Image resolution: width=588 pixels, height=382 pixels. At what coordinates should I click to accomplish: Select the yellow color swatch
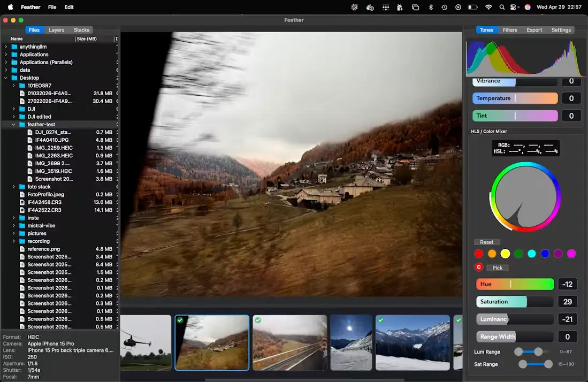pos(505,254)
